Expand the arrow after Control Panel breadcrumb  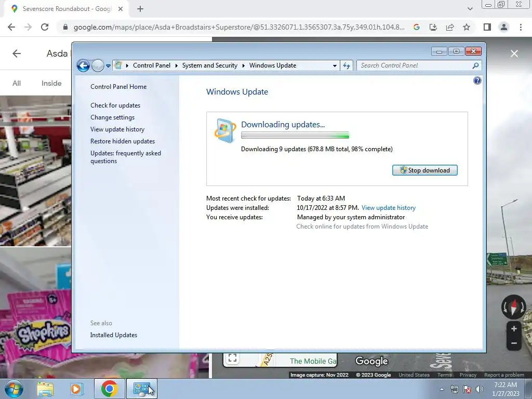tap(177, 65)
